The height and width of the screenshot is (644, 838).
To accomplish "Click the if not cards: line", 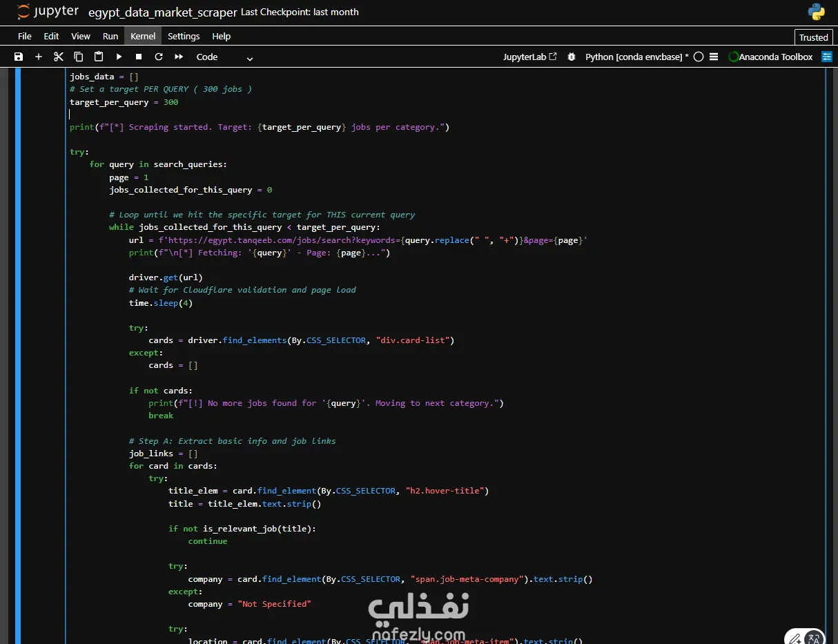I will (161, 391).
